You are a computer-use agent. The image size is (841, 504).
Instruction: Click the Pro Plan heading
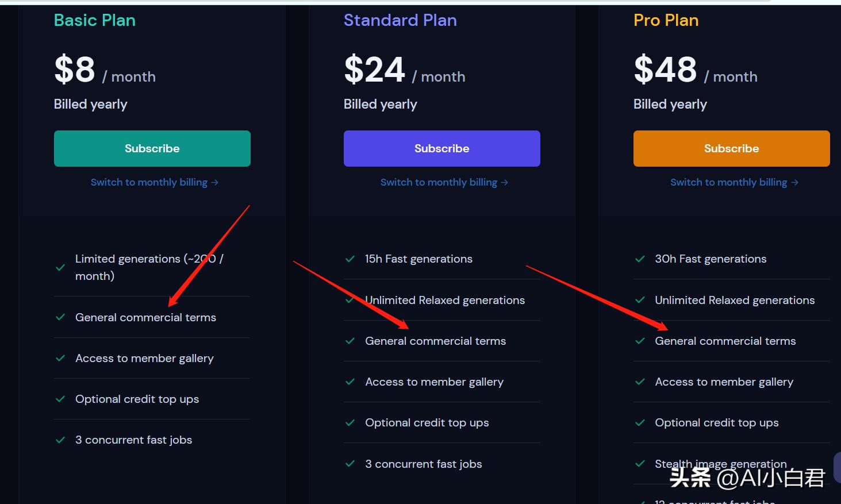click(x=666, y=20)
